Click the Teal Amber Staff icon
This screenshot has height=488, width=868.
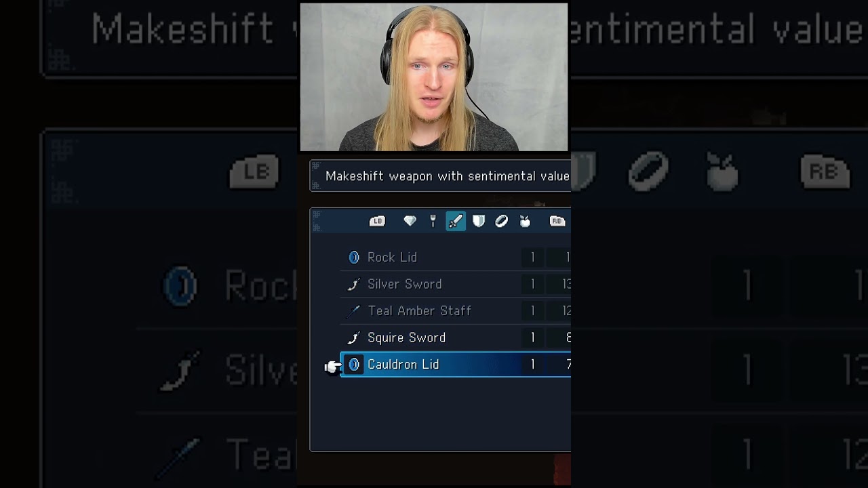[x=353, y=311]
